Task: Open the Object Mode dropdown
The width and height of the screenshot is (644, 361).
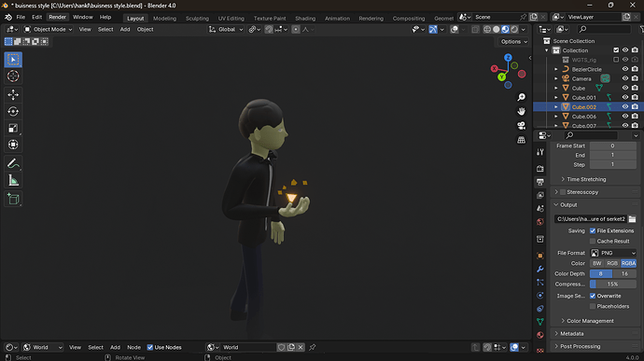Action: (48, 29)
